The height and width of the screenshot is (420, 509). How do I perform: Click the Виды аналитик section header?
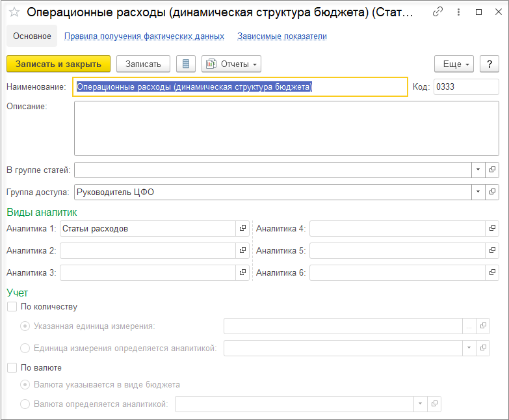click(42, 212)
